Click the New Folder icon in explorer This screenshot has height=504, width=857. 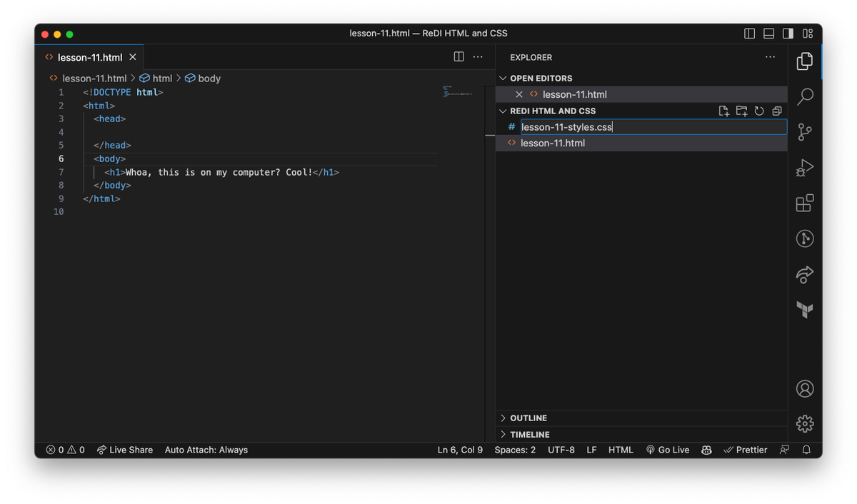(741, 111)
